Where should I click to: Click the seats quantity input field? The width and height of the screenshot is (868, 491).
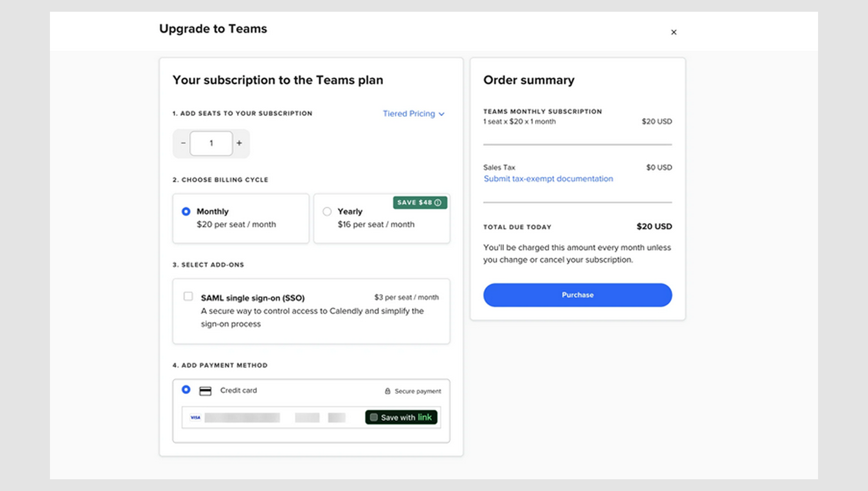point(211,143)
